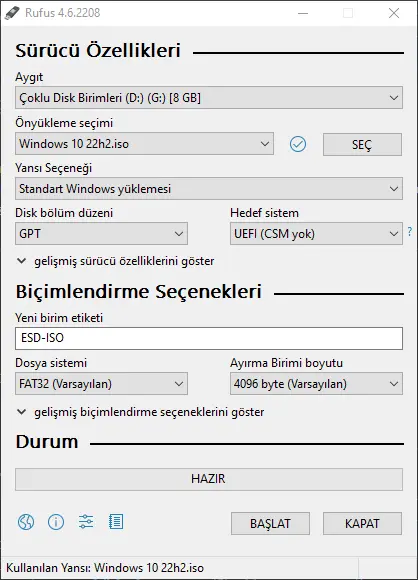Click the HAZIR status progress bar
The height and width of the screenshot is (580, 418).
pyautogui.click(x=209, y=479)
